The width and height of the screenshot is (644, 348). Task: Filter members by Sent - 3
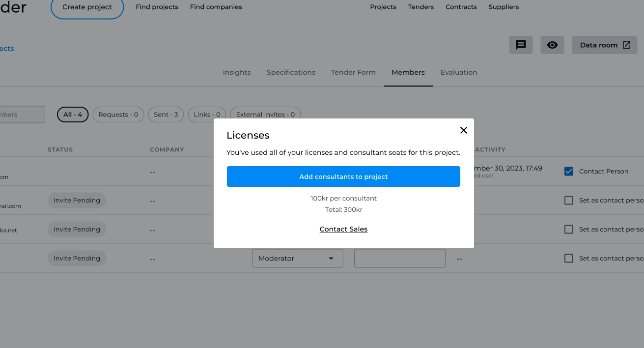click(x=166, y=115)
